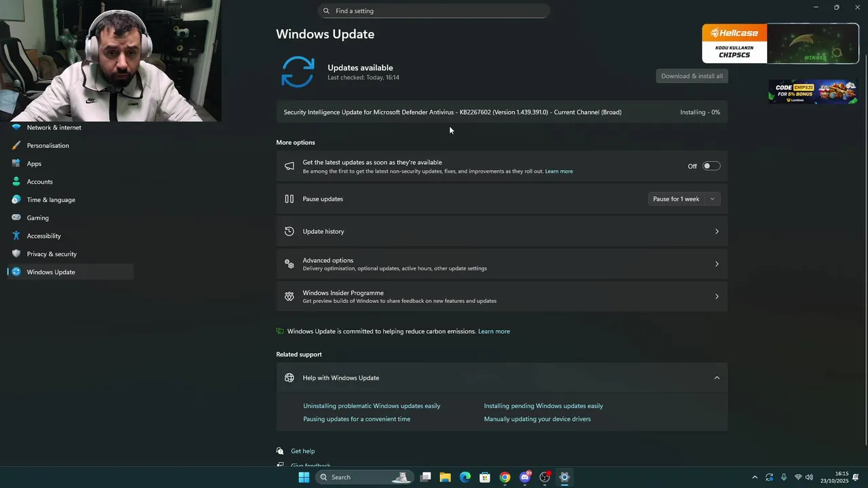Collapse the Help with Windows Update section
Viewport: 868px width, 488px height.
point(717,378)
